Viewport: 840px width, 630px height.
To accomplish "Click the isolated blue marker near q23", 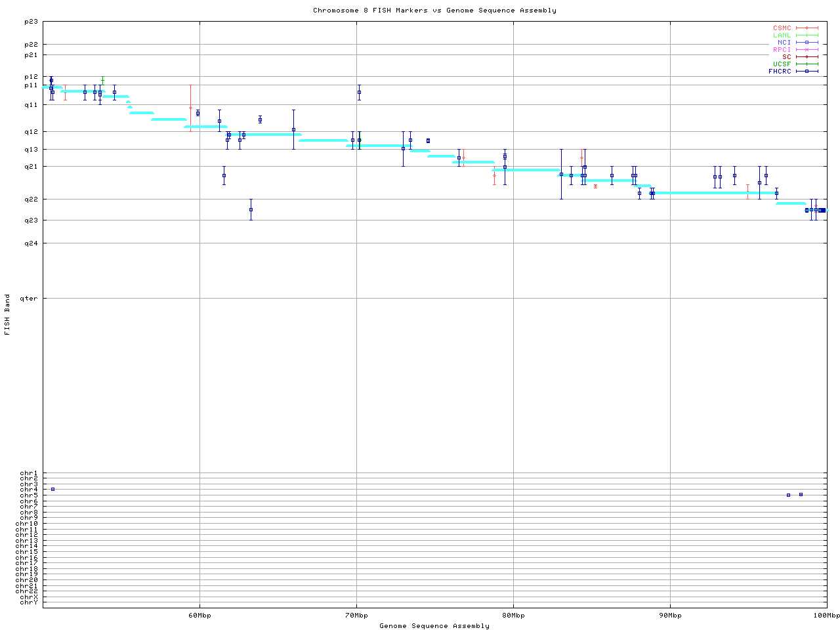I will click(x=251, y=209).
